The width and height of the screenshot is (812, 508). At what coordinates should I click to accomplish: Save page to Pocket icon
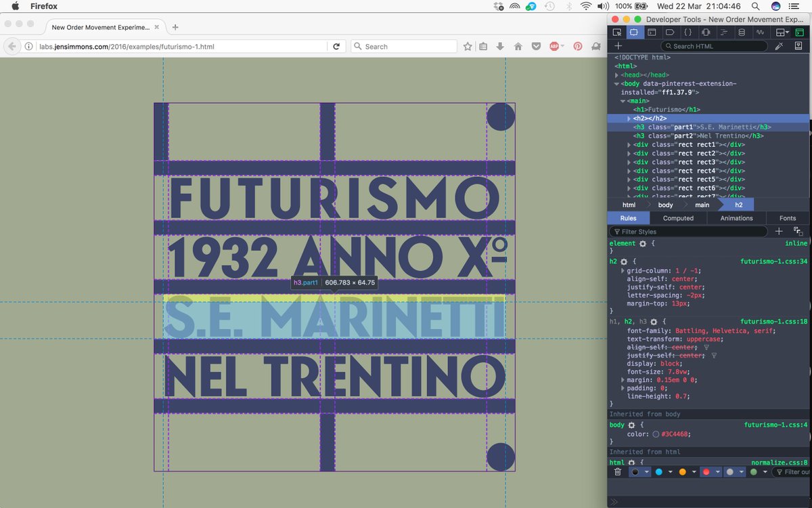pyautogui.click(x=536, y=46)
